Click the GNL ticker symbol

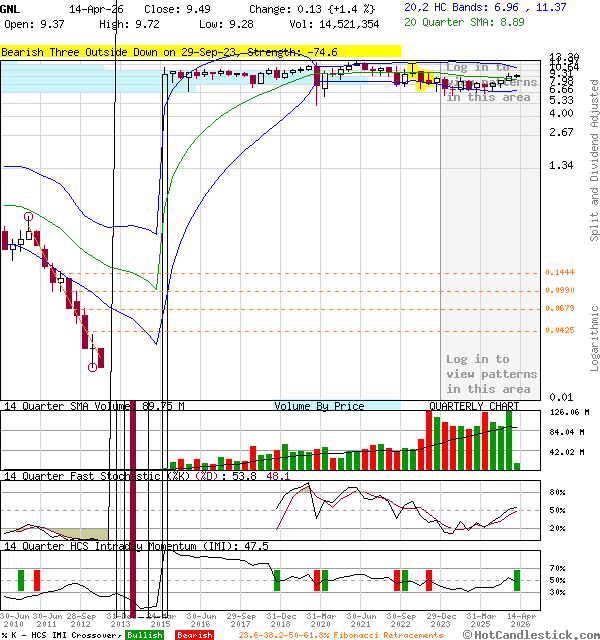pyautogui.click(x=8, y=7)
